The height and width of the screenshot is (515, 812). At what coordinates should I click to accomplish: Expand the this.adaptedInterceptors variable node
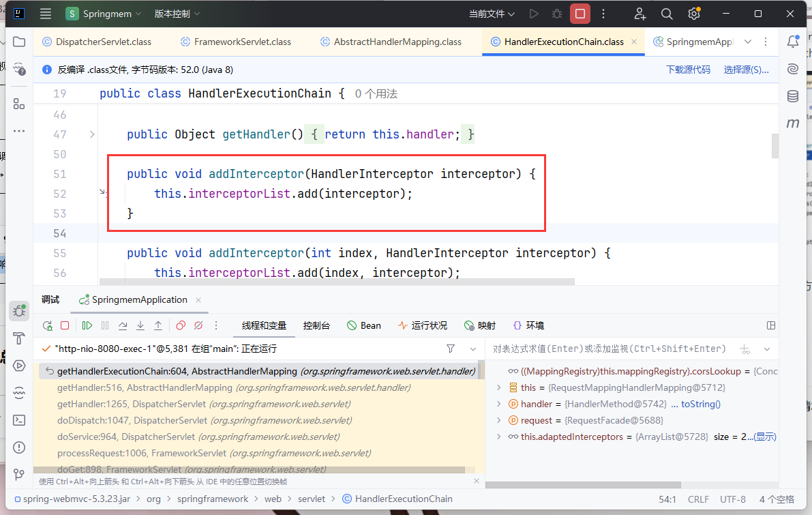click(499, 437)
